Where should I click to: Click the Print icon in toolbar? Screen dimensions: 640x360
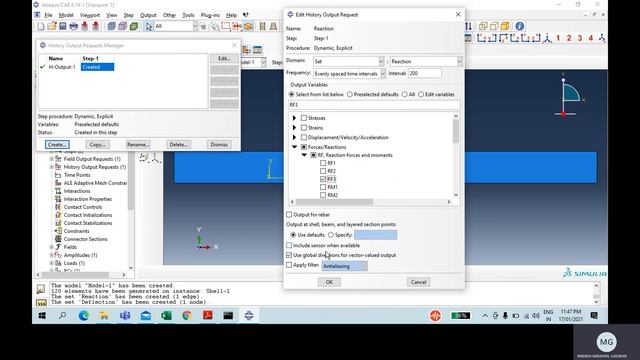73,26
